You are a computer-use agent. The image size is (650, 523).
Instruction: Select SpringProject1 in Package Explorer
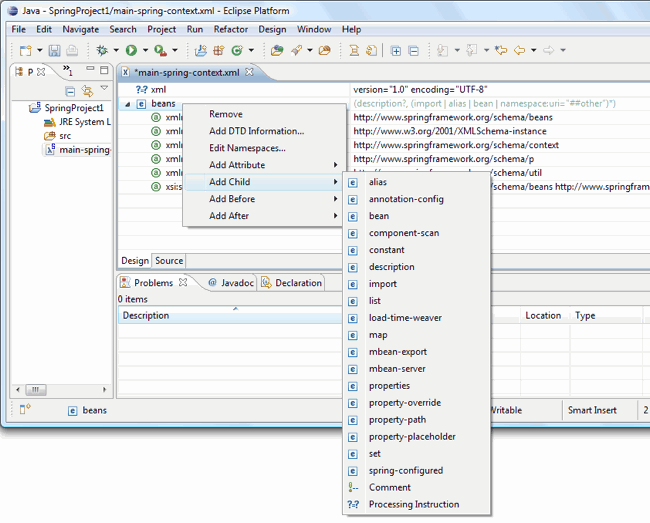74,107
